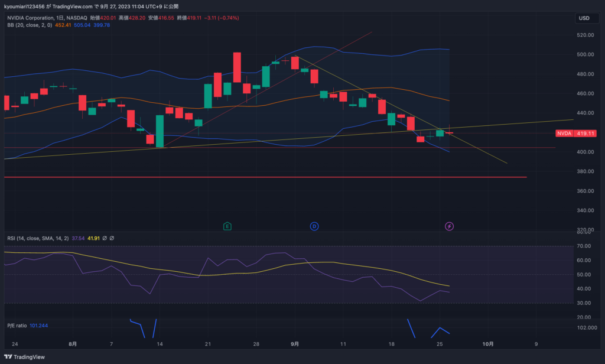Click the low price 416.55
The height and width of the screenshot is (364, 605).
tap(166, 18)
